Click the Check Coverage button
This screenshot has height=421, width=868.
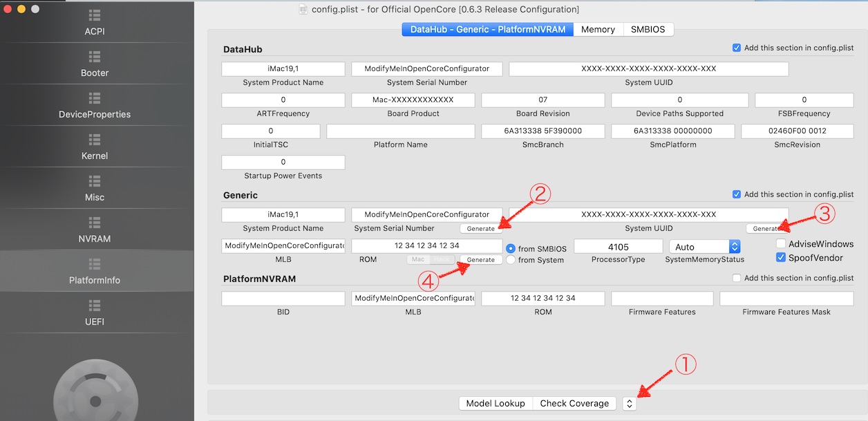[574, 404]
